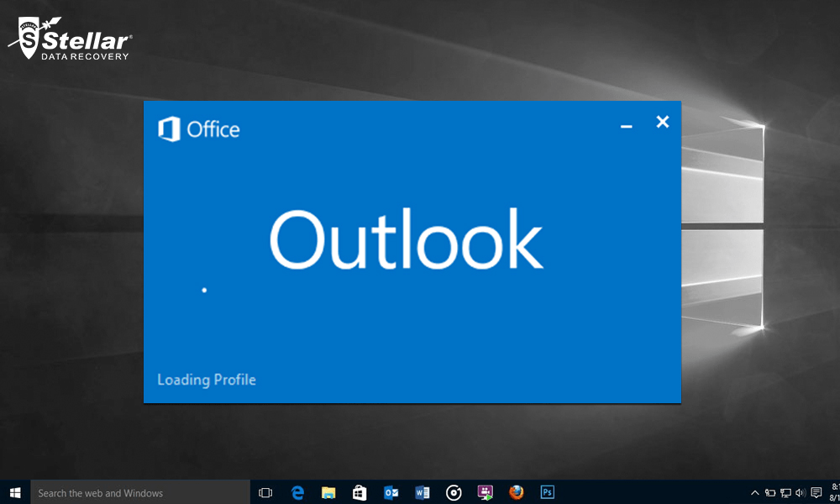Open Task View on the taskbar
This screenshot has width=840, height=504.
(x=265, y=492)
